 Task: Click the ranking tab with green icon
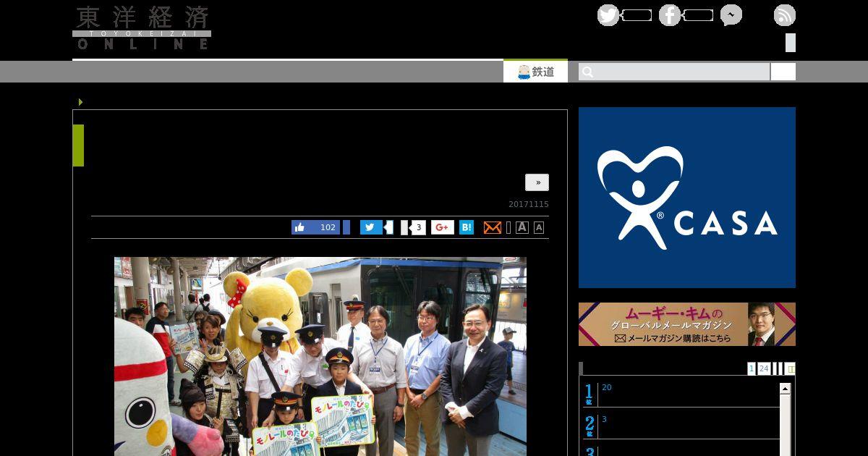(x=790, y=368)
